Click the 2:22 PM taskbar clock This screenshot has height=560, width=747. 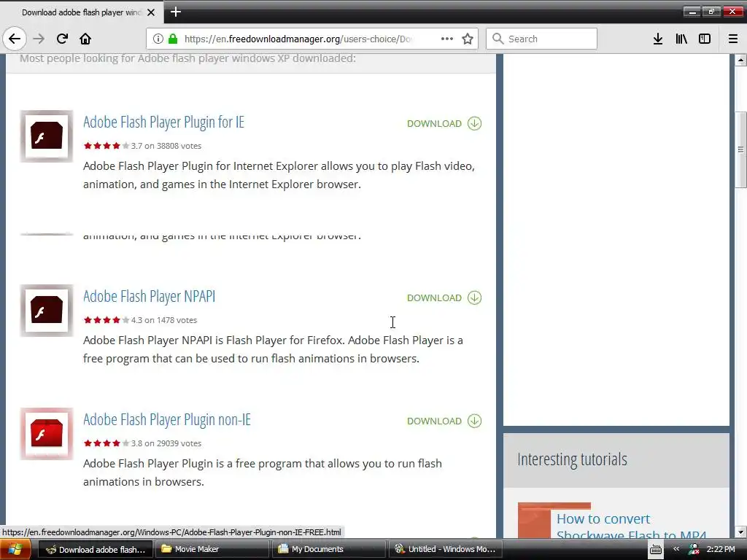(x=721, y=549)
